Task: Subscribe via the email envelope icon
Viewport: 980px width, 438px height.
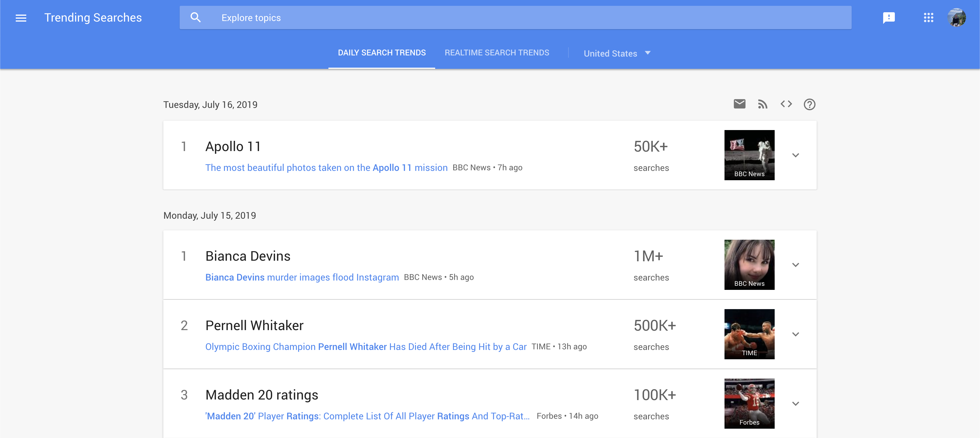Action: coord(739,104)
